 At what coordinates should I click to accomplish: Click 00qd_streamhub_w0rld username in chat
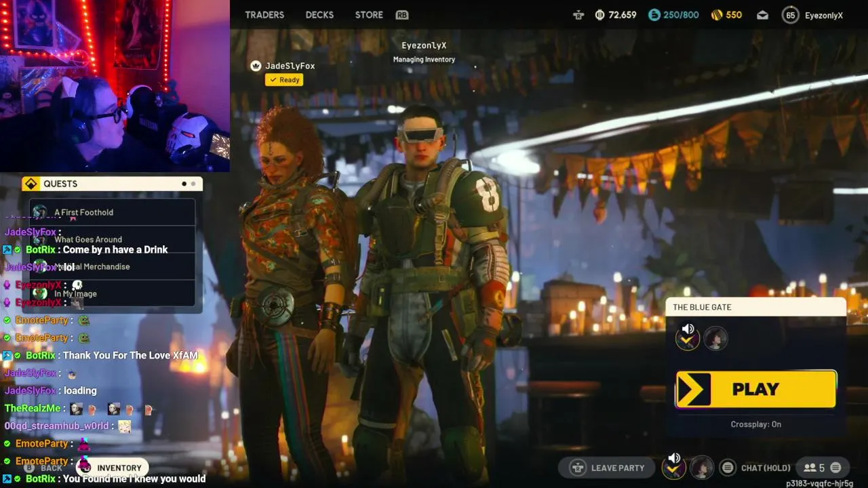click(57, 426)
